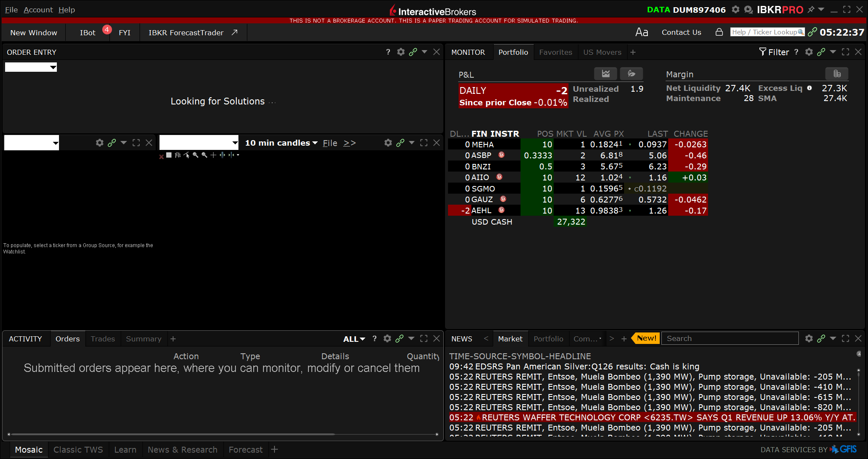This screenshot has width=868, height=459.
Task: Open the File menu in menu bar
Action: [x=11, y=9]
